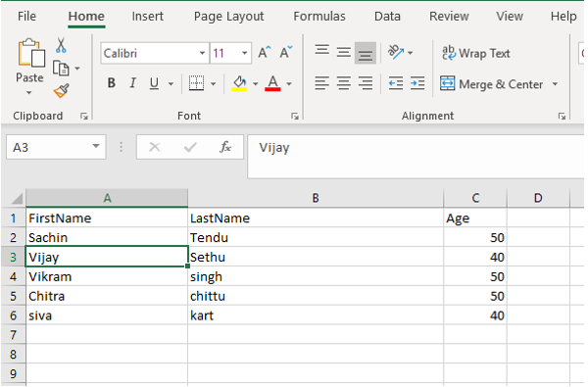Screen dimensions: 588x387
Task: Select the Age header cell
Action: click(x=475, y=218)
